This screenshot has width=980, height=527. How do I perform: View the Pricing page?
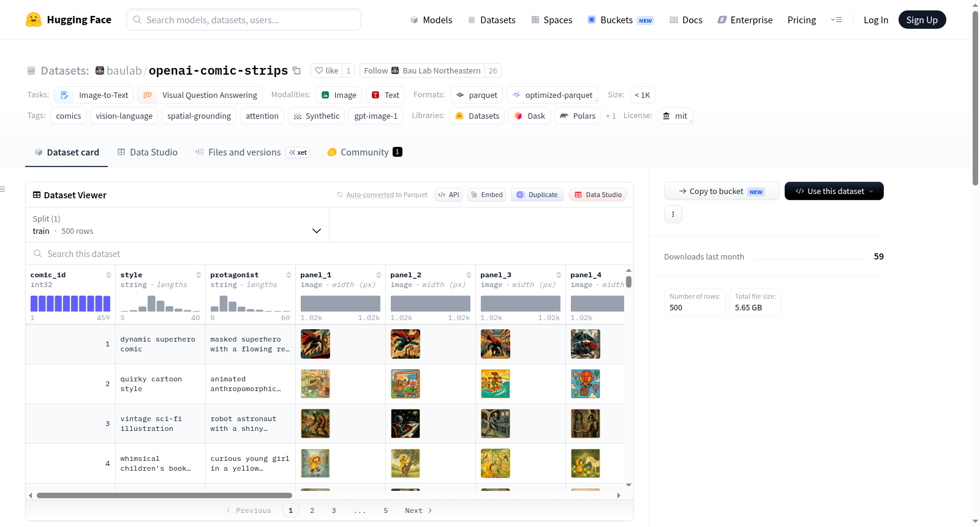[x=802, y=20]
